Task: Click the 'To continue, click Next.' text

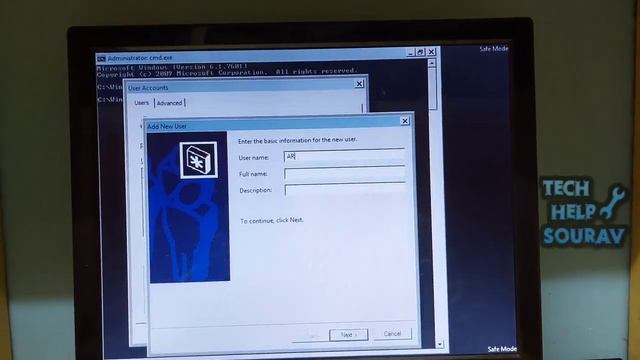Action: coord(272,220)
